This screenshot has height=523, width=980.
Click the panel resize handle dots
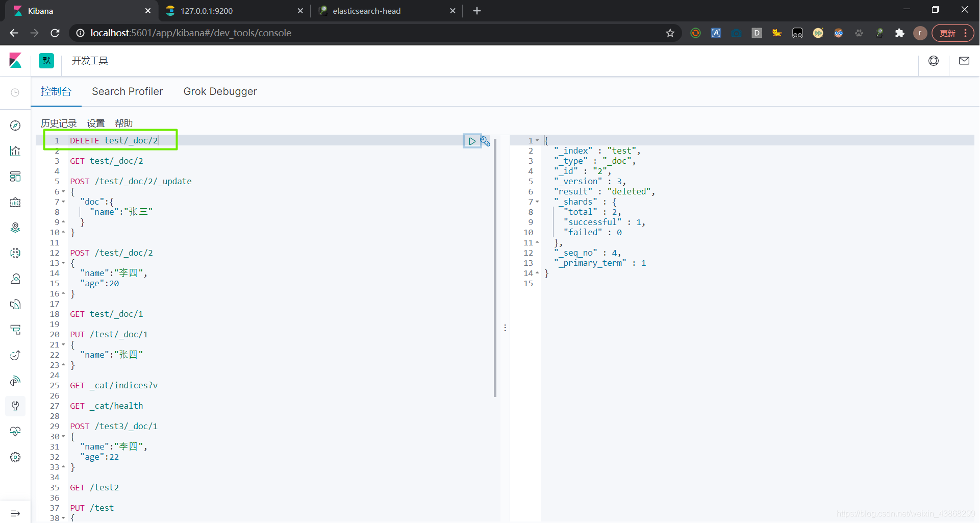pos(505,328)
